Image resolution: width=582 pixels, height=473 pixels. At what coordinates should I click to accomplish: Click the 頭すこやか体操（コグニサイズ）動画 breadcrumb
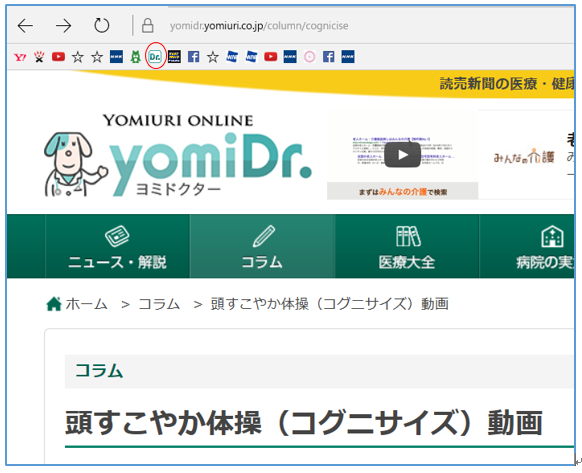coord(330,304)
